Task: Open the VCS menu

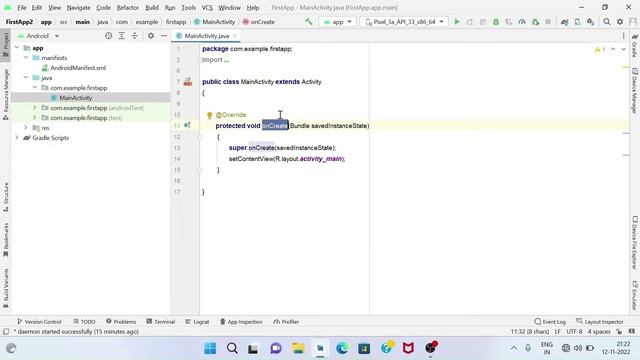Action: pyautogui.click(x=207, y=7)
